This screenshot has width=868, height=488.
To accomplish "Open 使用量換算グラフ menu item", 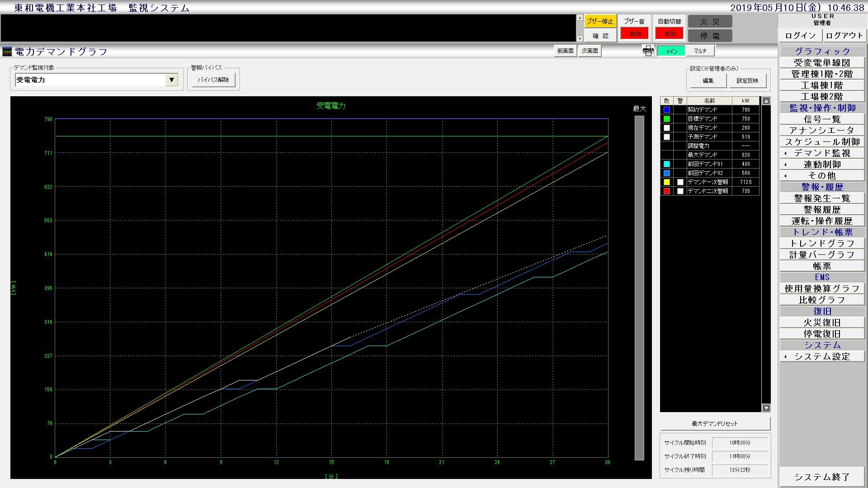I will pyautogui.click(x=822, y=289).
